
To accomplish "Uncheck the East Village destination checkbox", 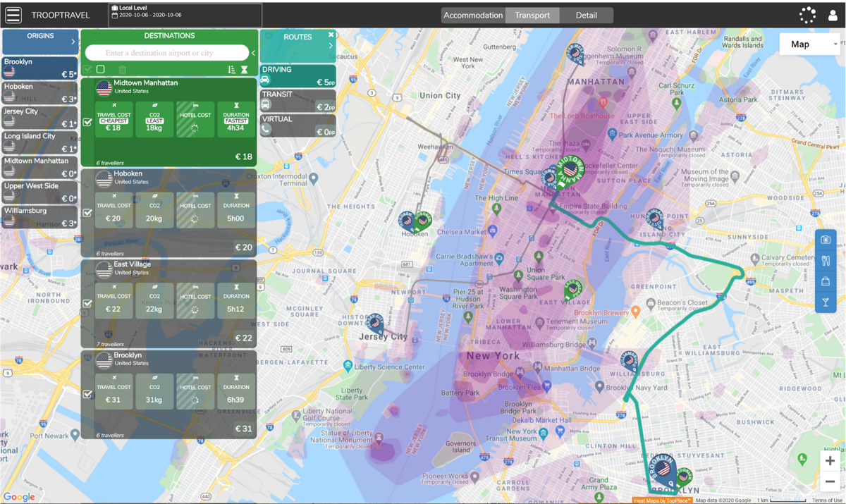I will point(87,304).
